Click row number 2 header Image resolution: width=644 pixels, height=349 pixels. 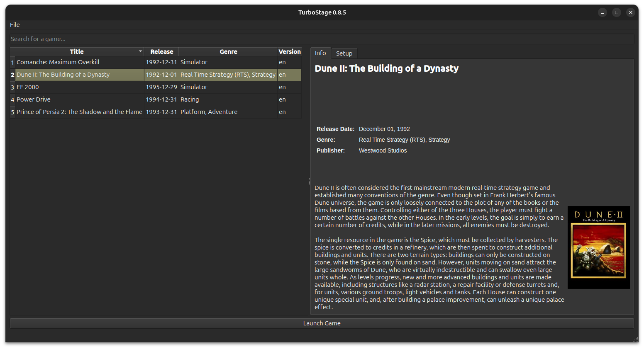(12, 75)
